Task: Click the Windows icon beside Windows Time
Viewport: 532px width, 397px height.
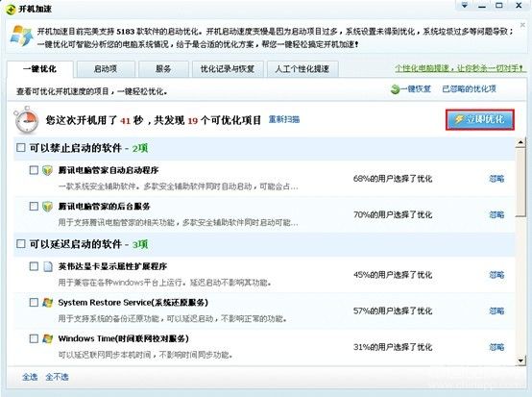Action: pyautogui.click(x=47, y=338)
